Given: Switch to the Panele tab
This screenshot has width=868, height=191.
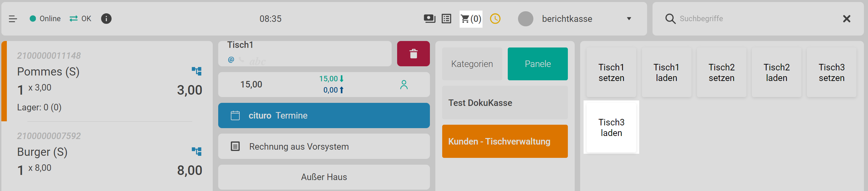Looking at the screenshot, I should click(537, 64).
